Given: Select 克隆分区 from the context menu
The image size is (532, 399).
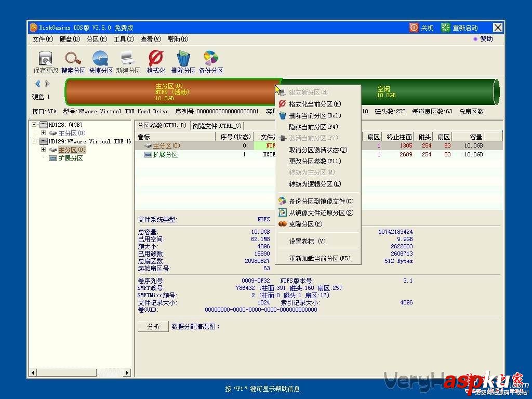Looking at the screenshot, I should click(306, 224).
